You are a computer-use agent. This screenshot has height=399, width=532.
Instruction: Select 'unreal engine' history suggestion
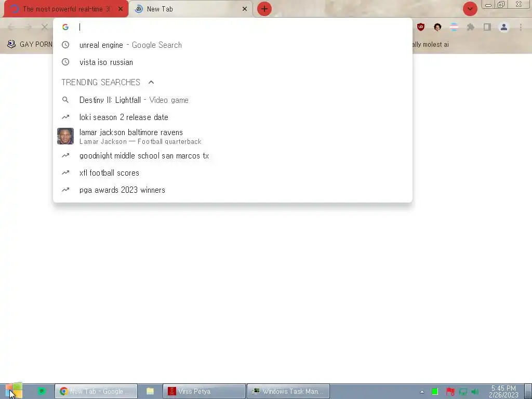coord(233,45)
